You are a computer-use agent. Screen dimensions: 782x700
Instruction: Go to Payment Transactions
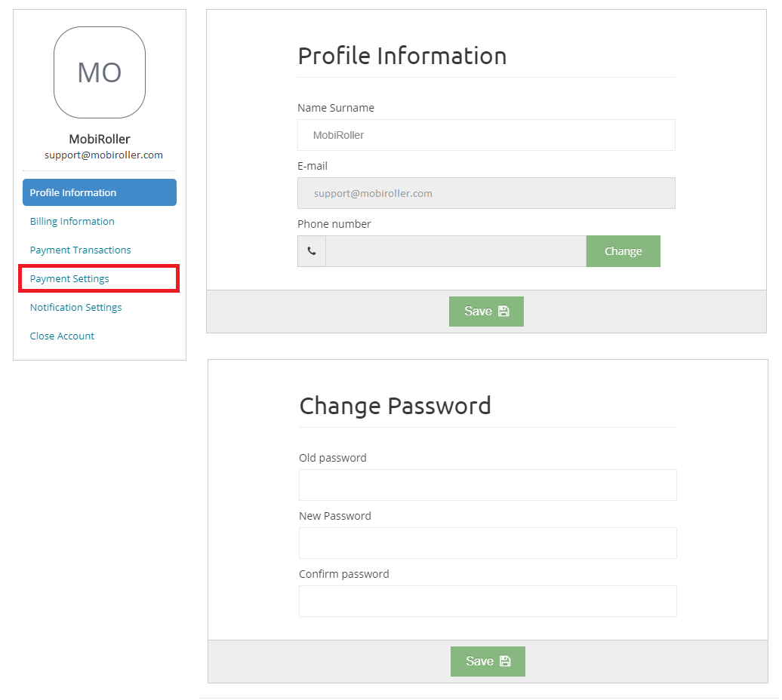80,250
